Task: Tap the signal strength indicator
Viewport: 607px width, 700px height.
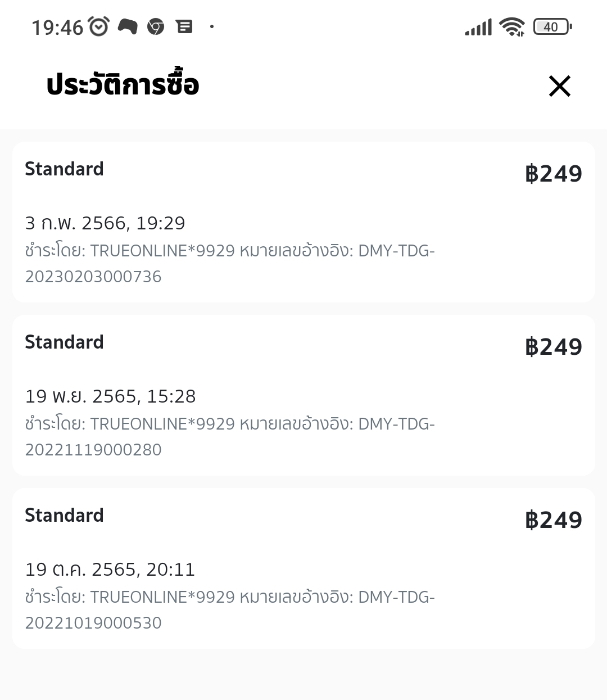Action: [478, 27]
